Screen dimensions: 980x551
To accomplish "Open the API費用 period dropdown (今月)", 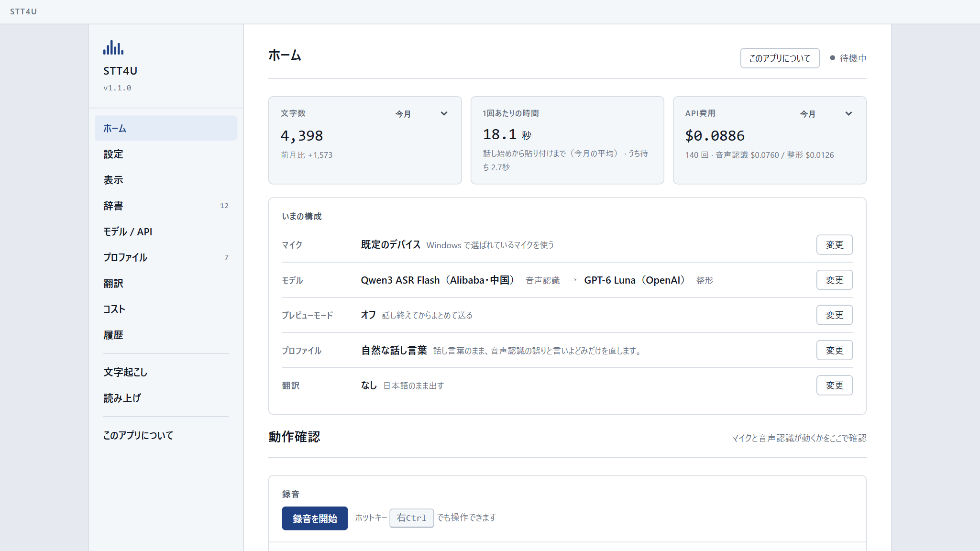I will 826,114.
